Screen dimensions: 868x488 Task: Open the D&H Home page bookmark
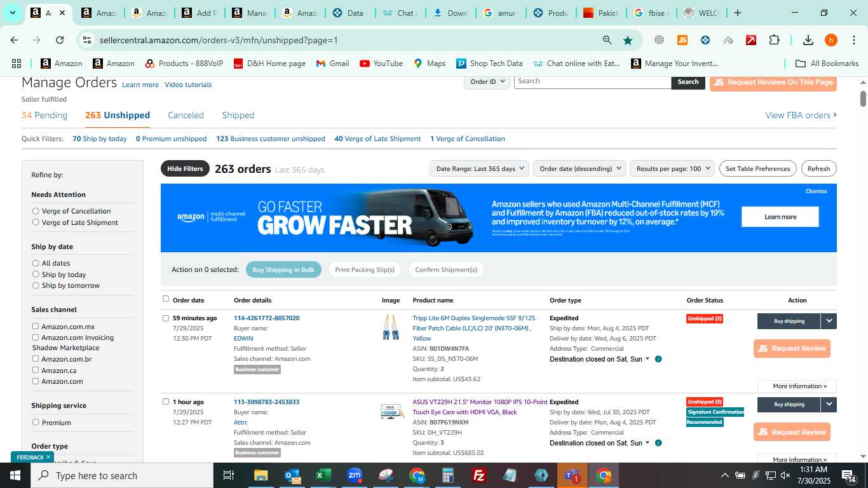click(x=269, y=64)
